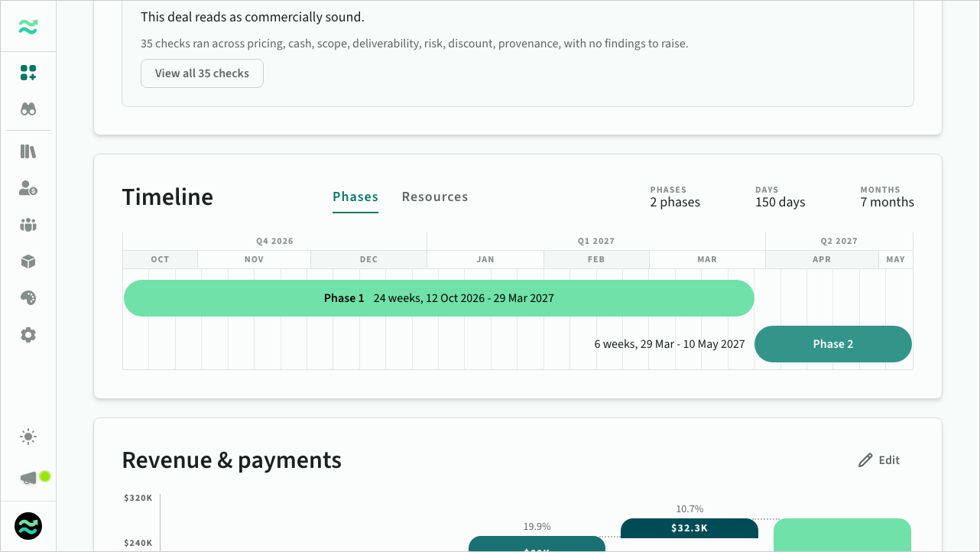Screen dimensions: 980x552
Task: Click Edit in Revenue & payments
Action: pos(879,460)
